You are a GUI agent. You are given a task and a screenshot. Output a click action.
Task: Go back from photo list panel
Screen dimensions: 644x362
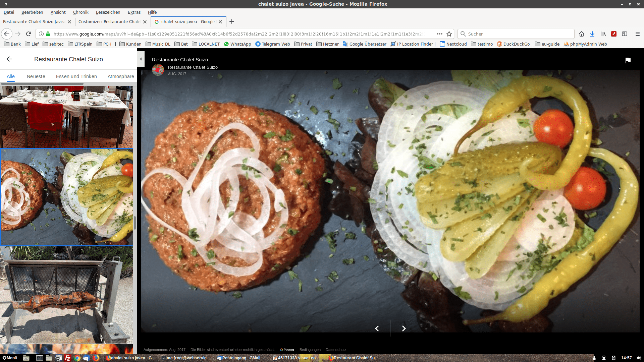tap(9, 59)
